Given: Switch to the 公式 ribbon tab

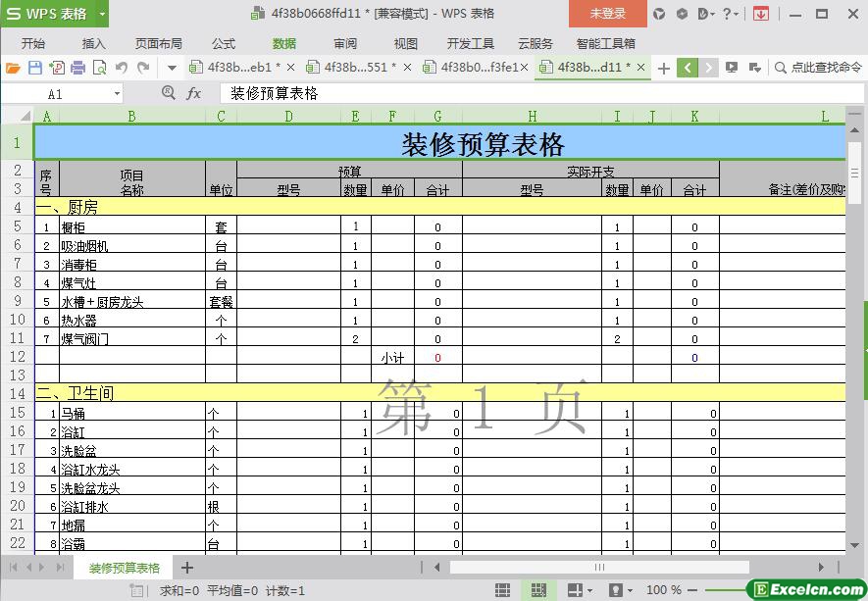Looking at the screenshot, I should (x=224, y=44).
